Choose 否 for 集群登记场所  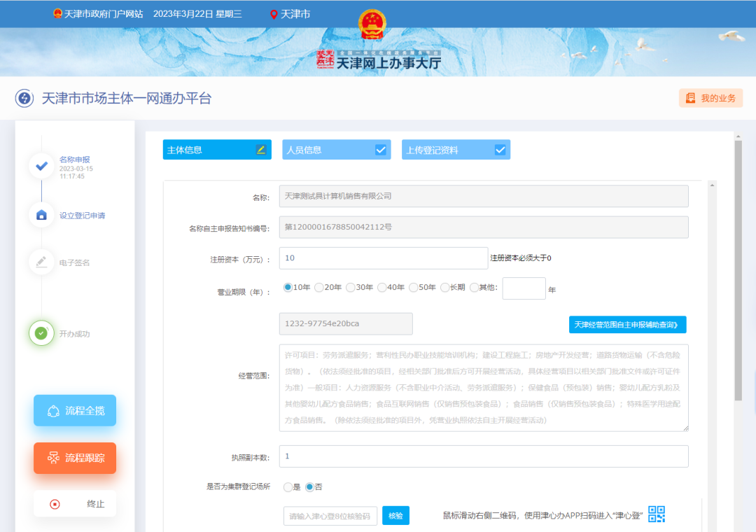(x=309, y=487)
